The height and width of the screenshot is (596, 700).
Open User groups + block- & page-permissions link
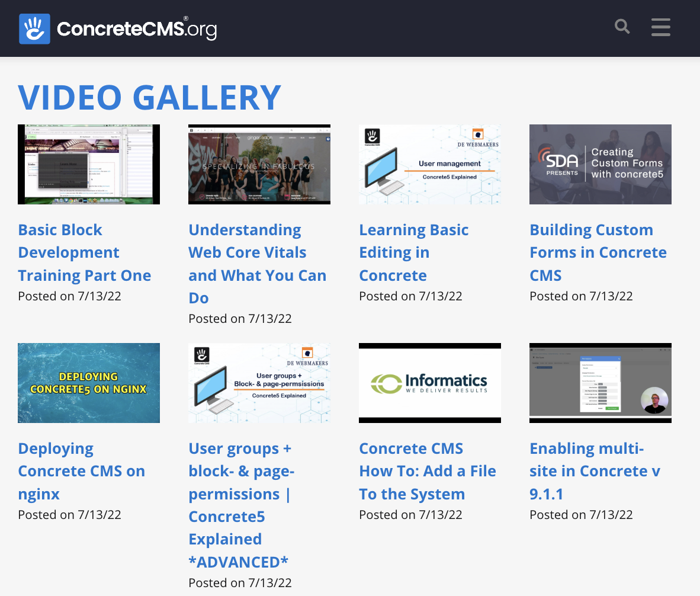point(241,505)
